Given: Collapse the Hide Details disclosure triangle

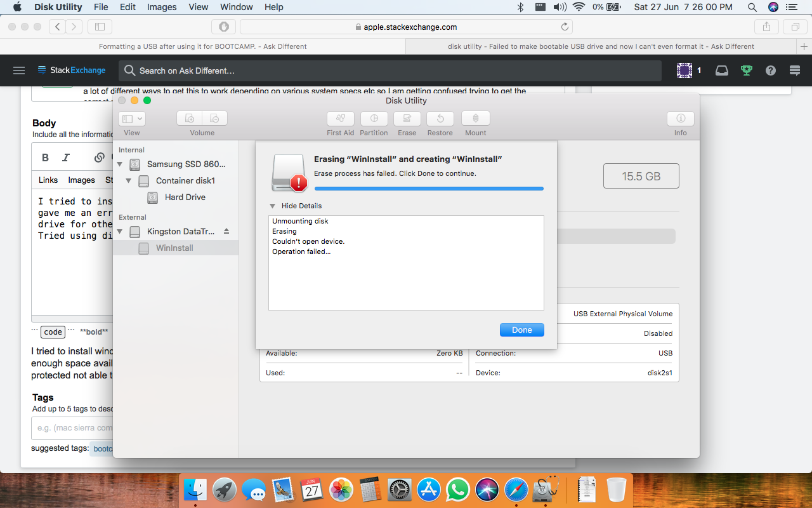Looking at the screenshot, I should click(273, 206).
